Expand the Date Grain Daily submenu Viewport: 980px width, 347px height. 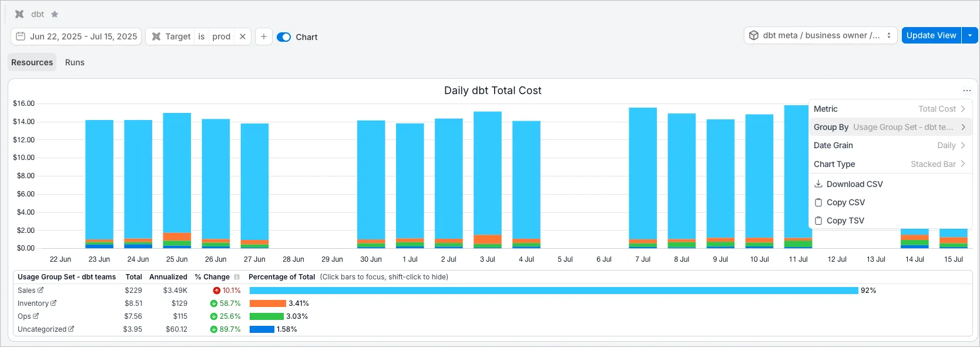point(890,145)
